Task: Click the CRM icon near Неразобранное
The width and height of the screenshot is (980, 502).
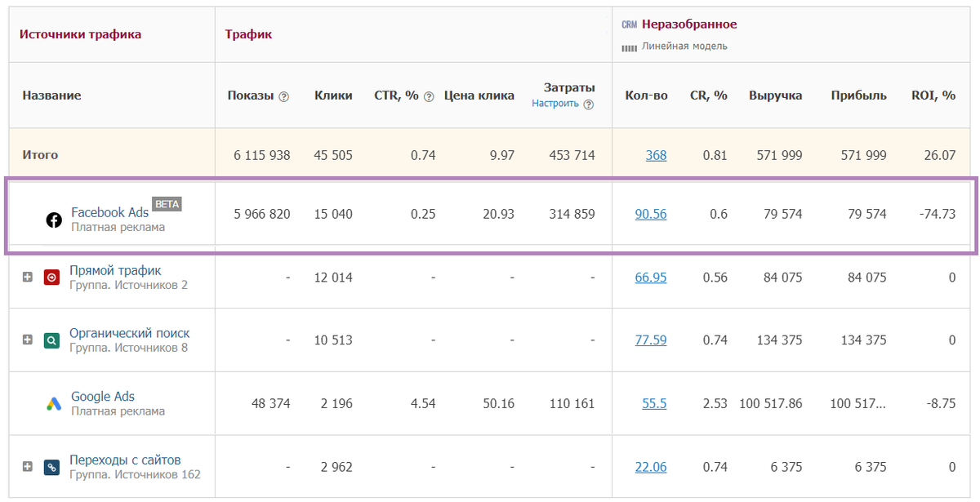Action: click(629, 24)
